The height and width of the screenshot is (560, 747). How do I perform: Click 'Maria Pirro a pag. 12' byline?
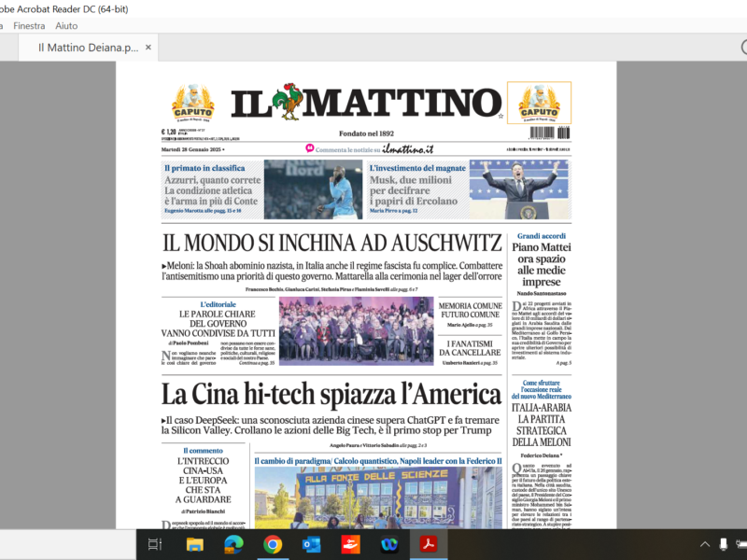[393, 211]
